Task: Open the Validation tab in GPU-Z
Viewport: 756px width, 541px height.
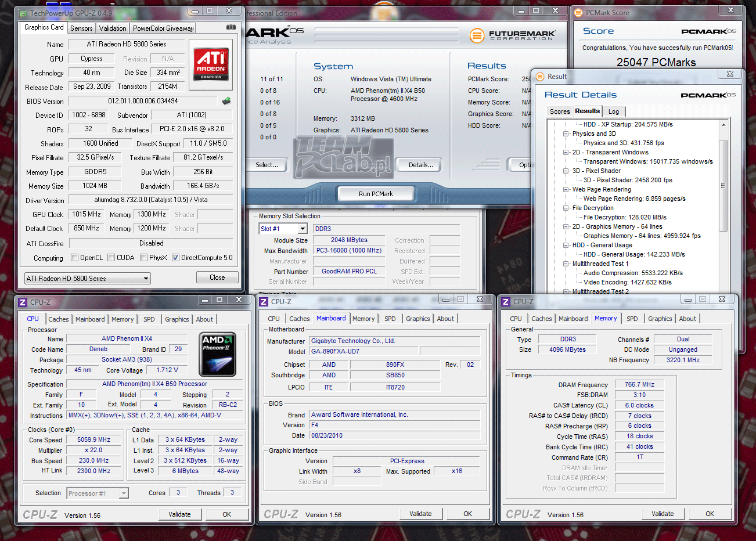Action: coord(113,28)
